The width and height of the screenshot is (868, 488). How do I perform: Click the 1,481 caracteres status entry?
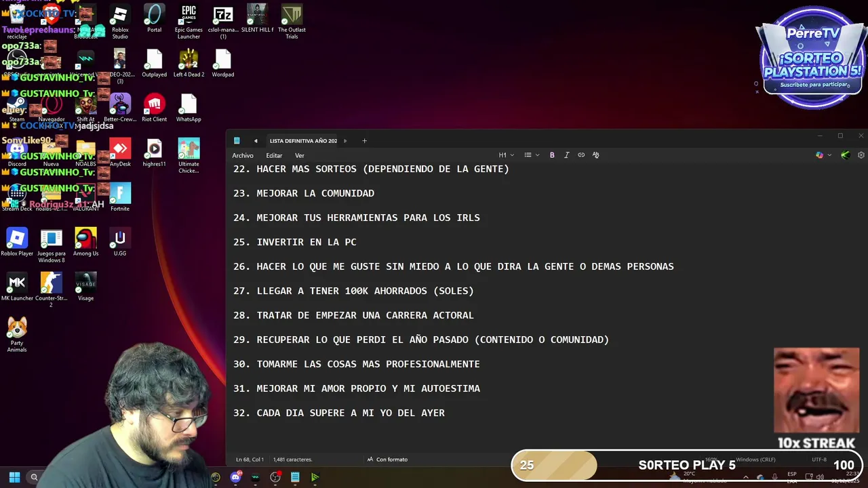coord(294,460)
